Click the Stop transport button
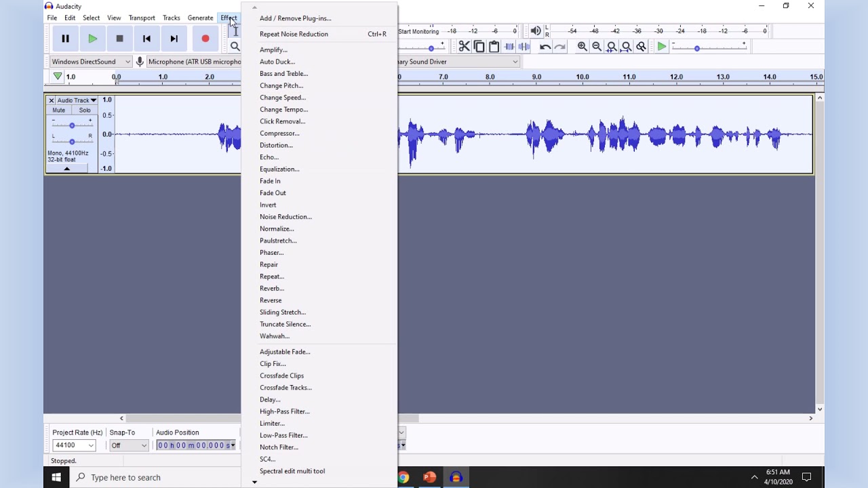Viewport: 868px width, 488px height. tap(119, 39)
